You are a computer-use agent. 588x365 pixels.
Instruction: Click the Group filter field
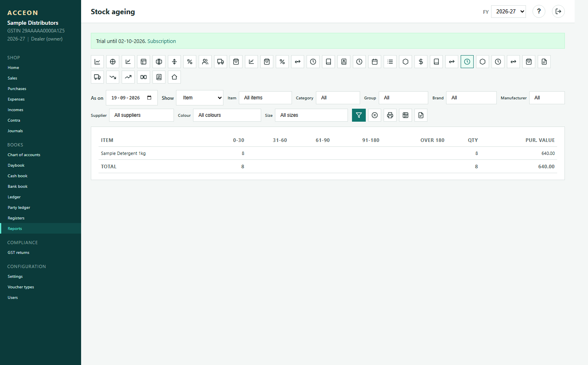(x=403, y=98)
